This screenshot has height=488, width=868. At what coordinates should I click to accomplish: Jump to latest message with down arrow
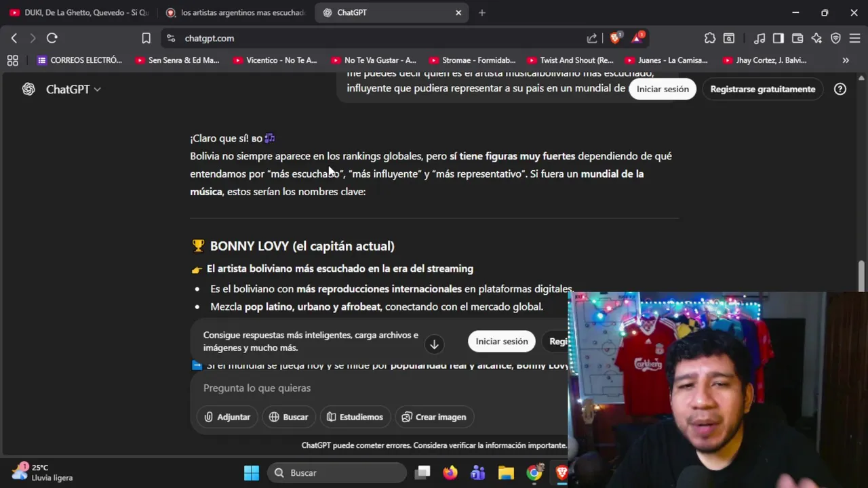[x=434, y=344]
